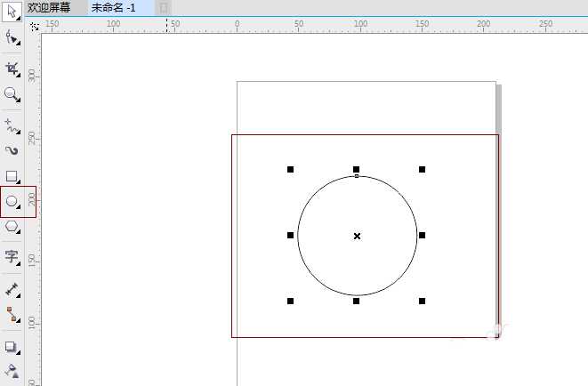The image size is (588, 386).
Task: Click the circle's center X marker
Action: (x=357, y=236)
